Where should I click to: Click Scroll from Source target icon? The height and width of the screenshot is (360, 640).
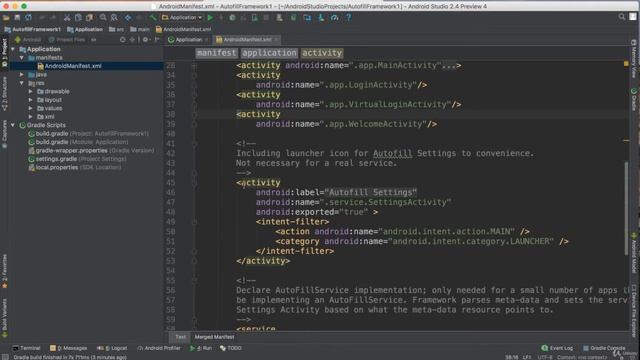(122, 40)
